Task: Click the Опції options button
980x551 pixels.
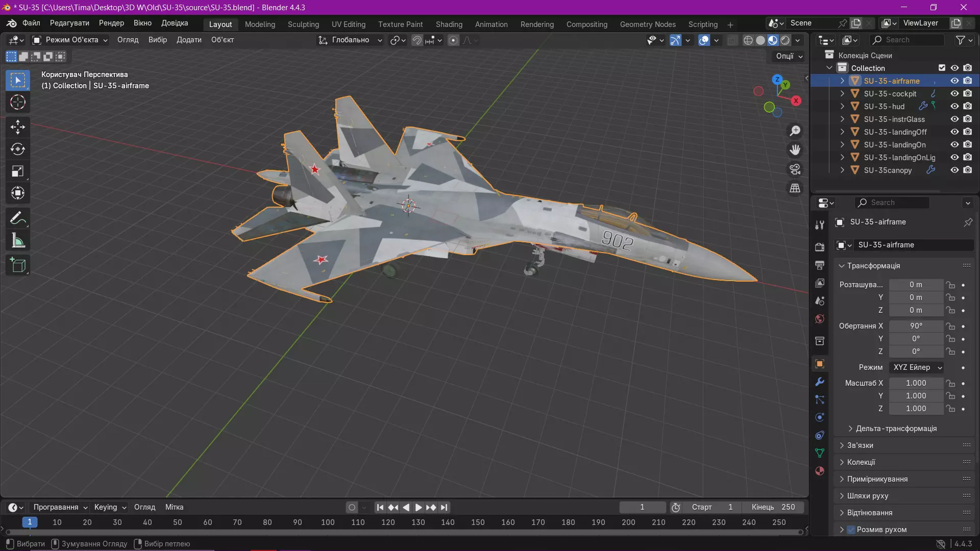Action: click(789, 56)
